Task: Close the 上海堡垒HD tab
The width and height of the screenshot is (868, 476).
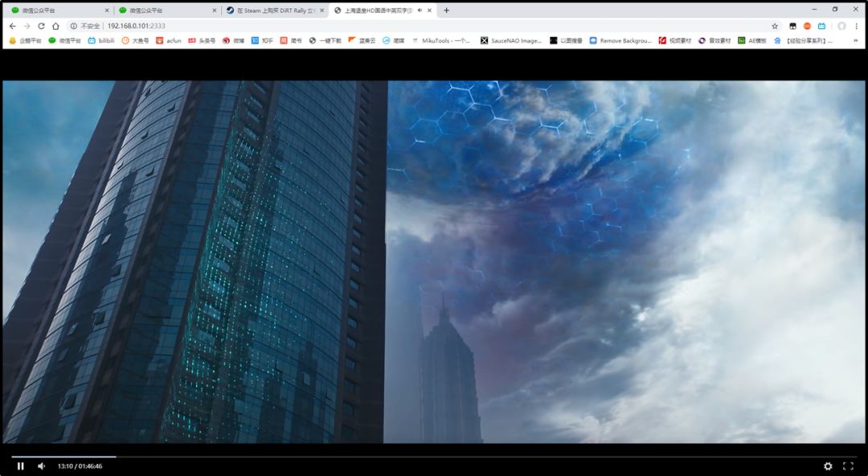Action: click(x=429, y=10)
